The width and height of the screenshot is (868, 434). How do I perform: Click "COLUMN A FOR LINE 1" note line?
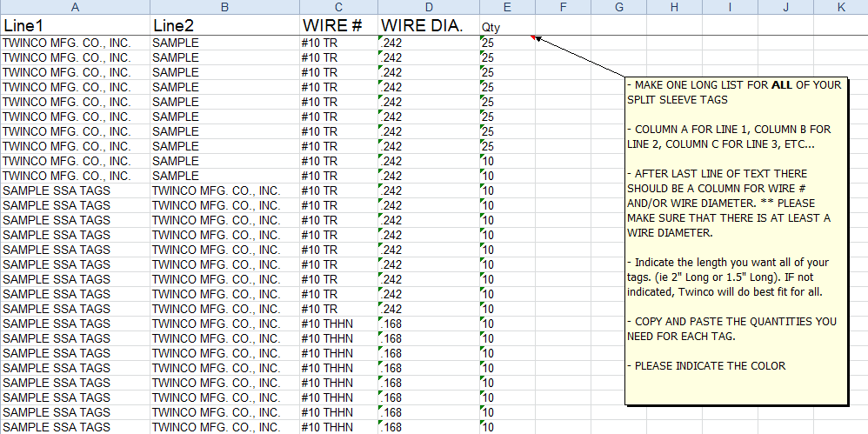[729, 130]
